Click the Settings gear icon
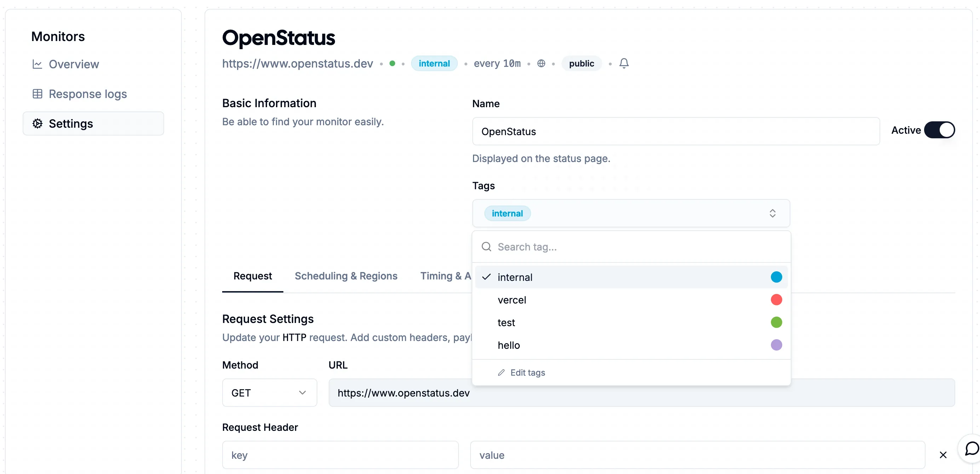 pyautogui.click(x=38, y=123)
